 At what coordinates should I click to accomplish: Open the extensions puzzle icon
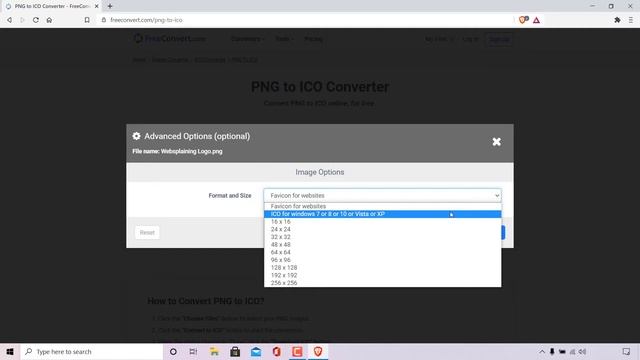pyautogui.click(x=617, y=20)
